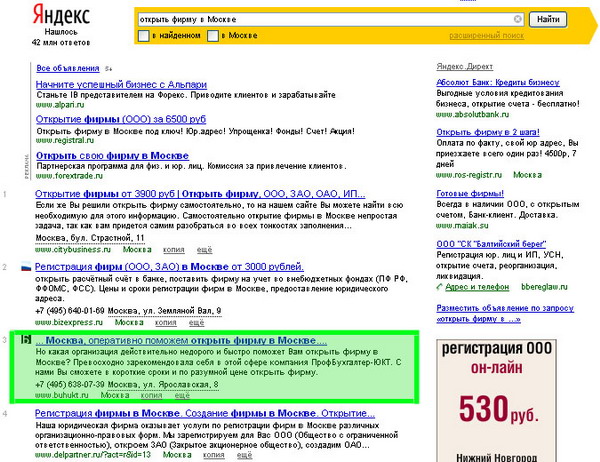The height and width of the screenshot is (462, 600).
Task: Click the Russian flag icon beside bizexpress result
Action: tap(26, 267)
